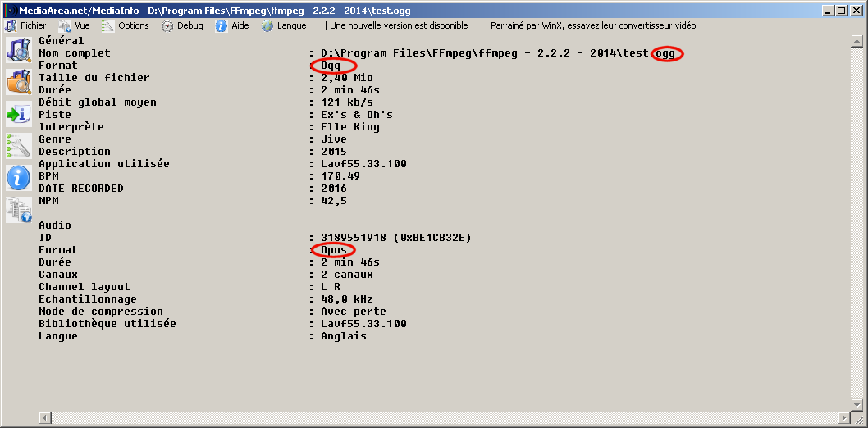The image size is (868, 428).
Task: Click the MPM value '42,5'
Action: coord(334,201)
